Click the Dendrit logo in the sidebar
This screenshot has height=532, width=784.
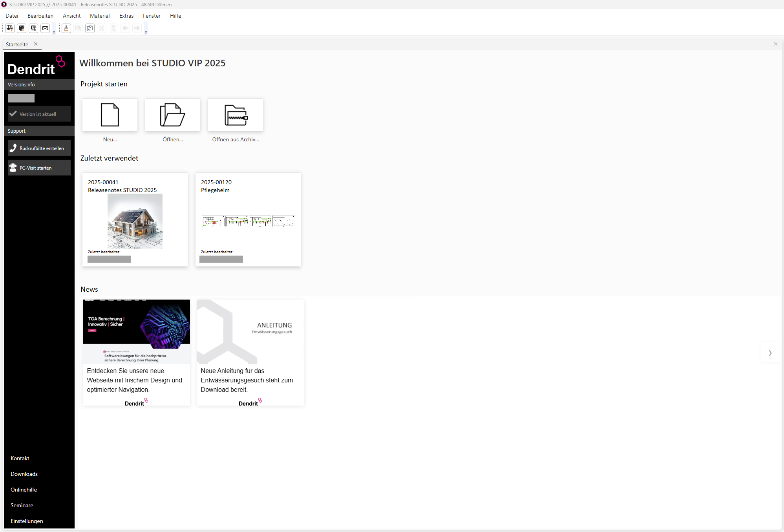(36, 66)
